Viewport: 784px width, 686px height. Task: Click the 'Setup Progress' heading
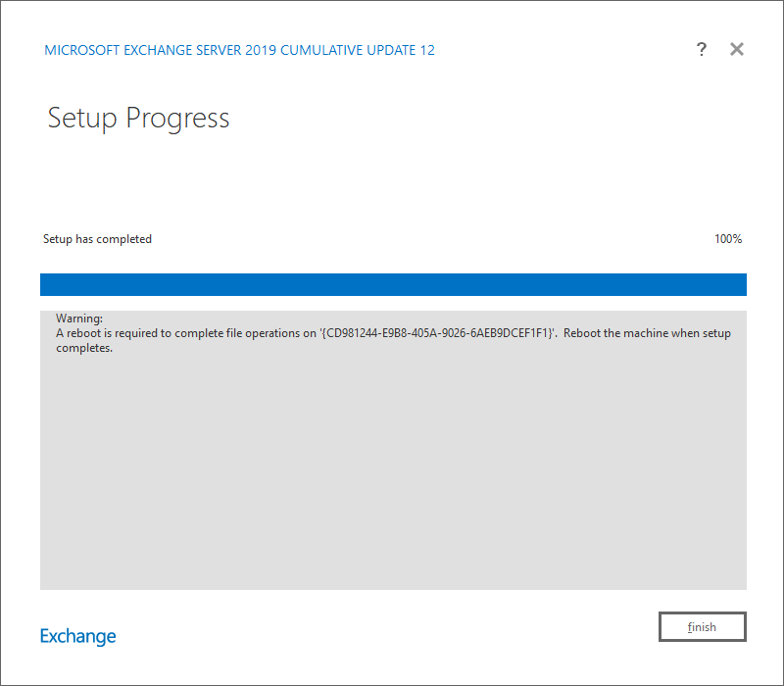pos(138,118)
